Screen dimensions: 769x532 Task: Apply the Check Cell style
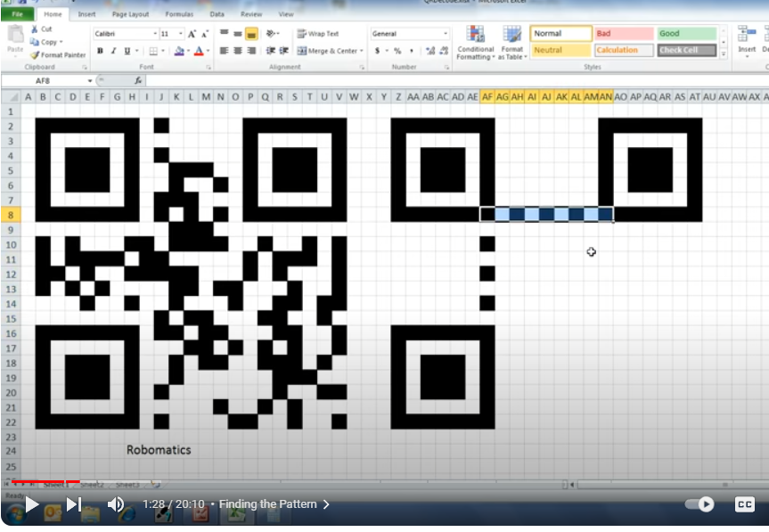687,50
